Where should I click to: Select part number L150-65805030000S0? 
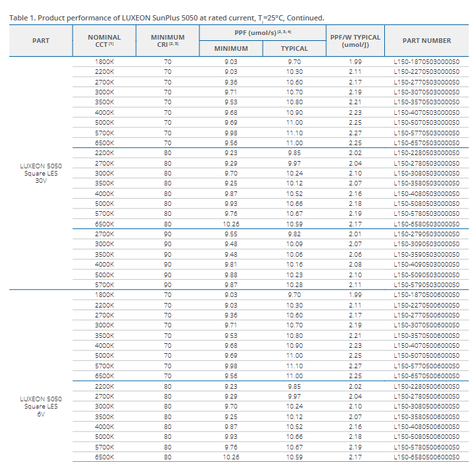tap(426, 224)
